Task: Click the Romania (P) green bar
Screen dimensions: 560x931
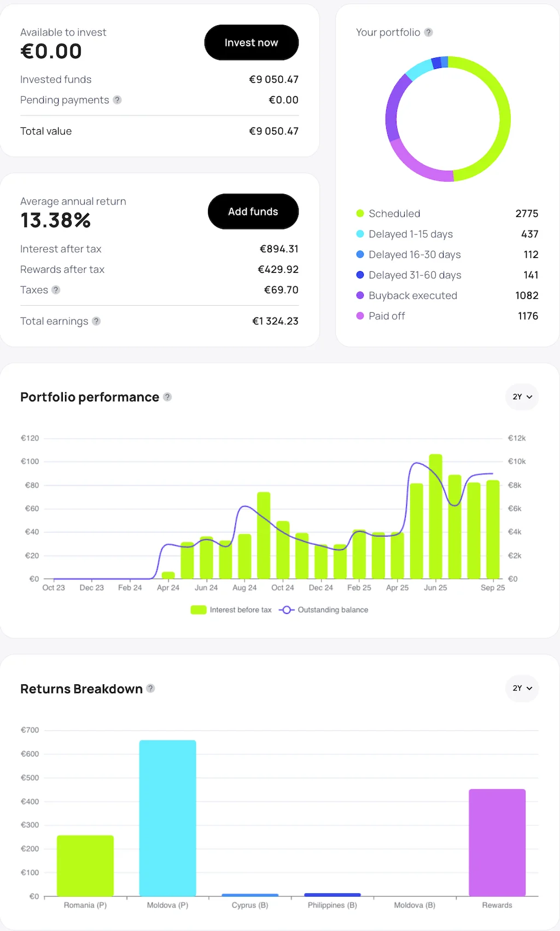Action: click(x=85, y=865)
